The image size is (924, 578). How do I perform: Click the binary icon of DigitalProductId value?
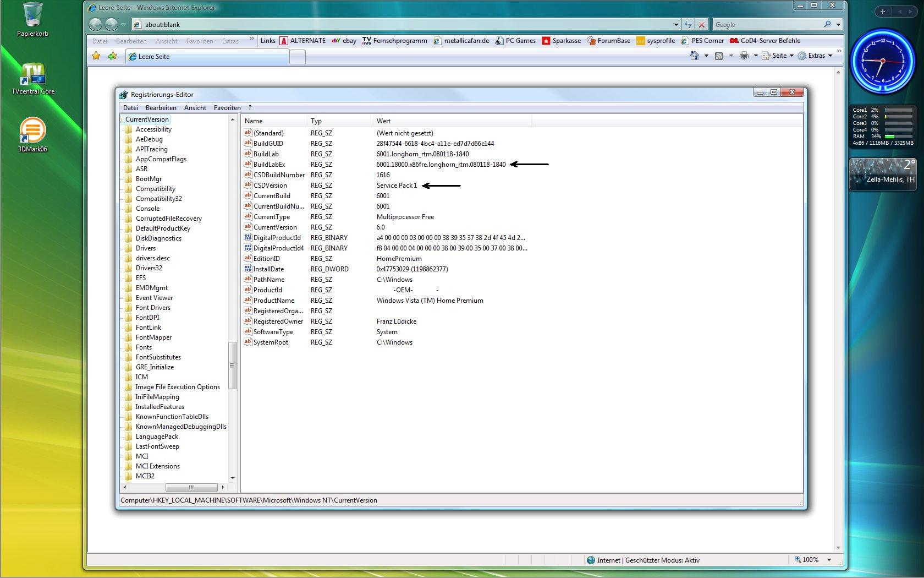pos(248,238)
